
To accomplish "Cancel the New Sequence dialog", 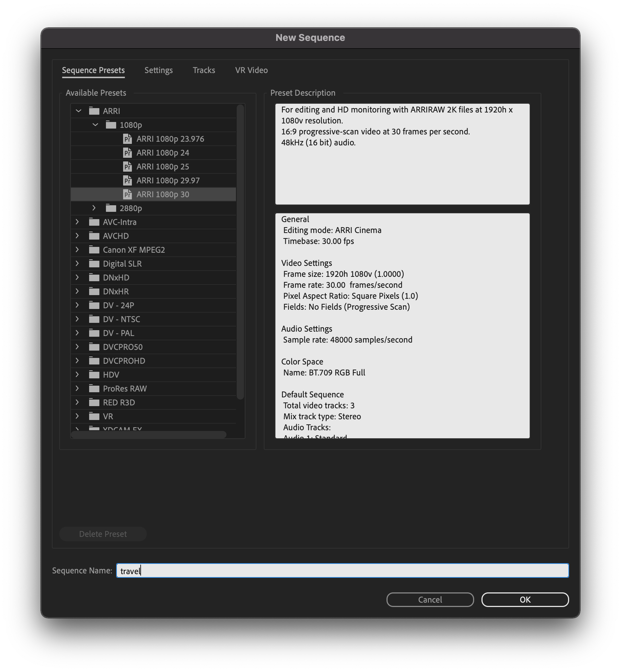I will point(430,600).
